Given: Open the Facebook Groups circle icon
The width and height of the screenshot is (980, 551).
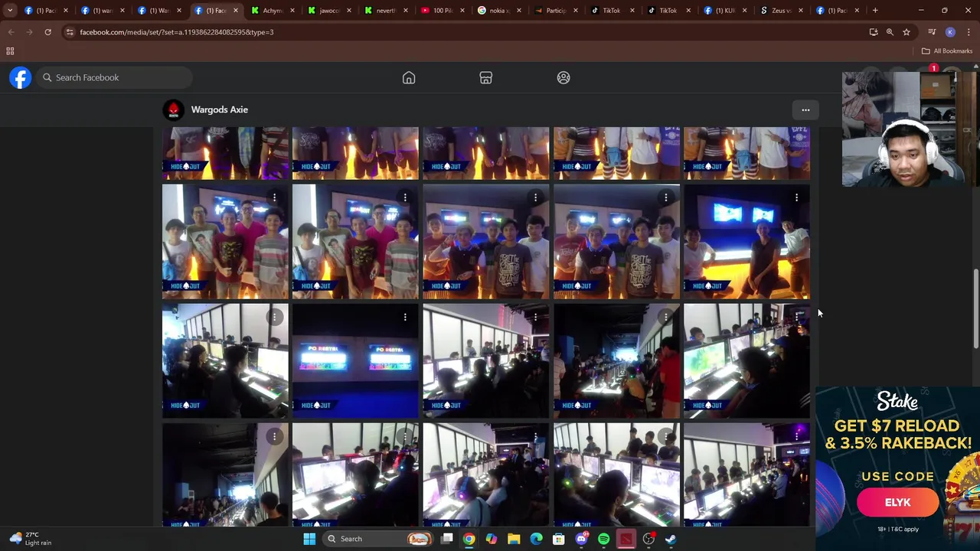Looking at the screenshot, I should [x=563, y=78].
